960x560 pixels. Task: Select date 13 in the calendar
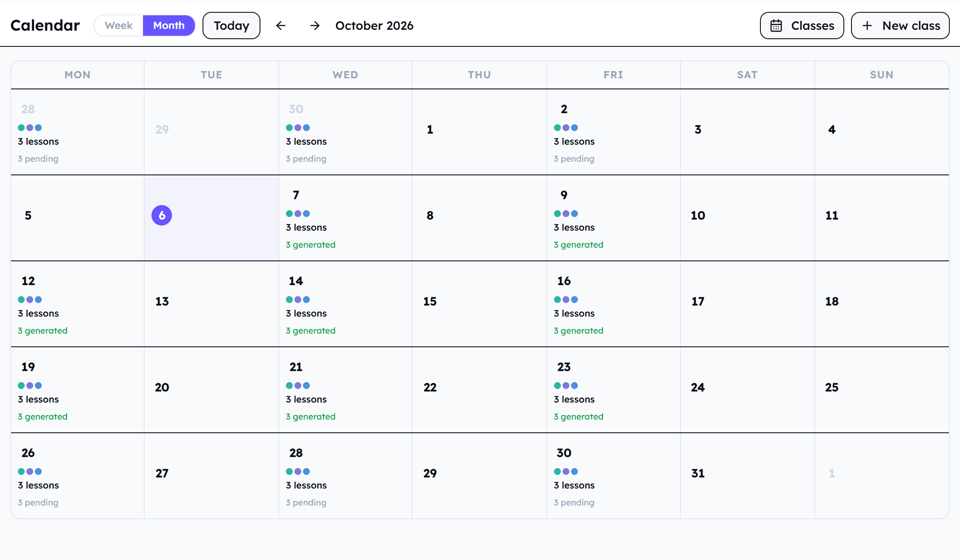(162, 301)
